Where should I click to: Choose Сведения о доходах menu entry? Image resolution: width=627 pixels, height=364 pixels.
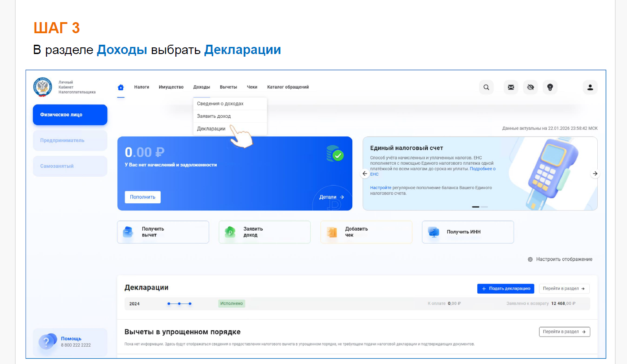coord(220,104)
